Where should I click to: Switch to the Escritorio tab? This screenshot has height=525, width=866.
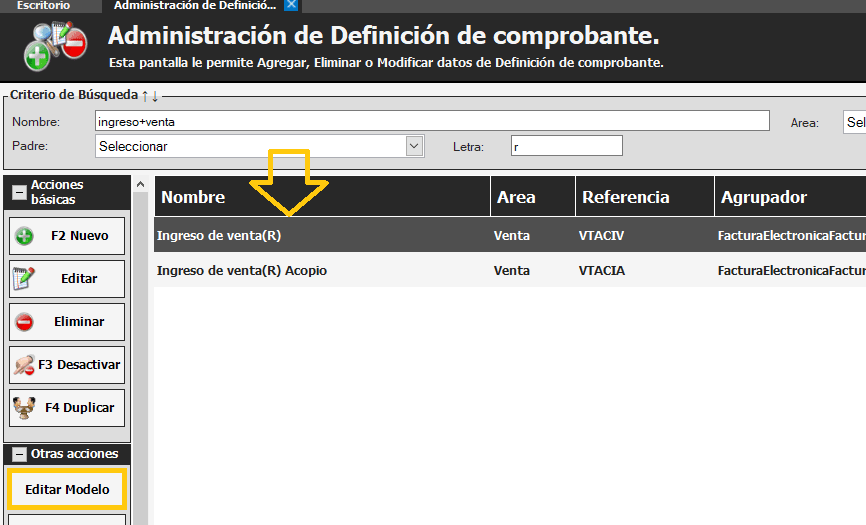[43, 5]
